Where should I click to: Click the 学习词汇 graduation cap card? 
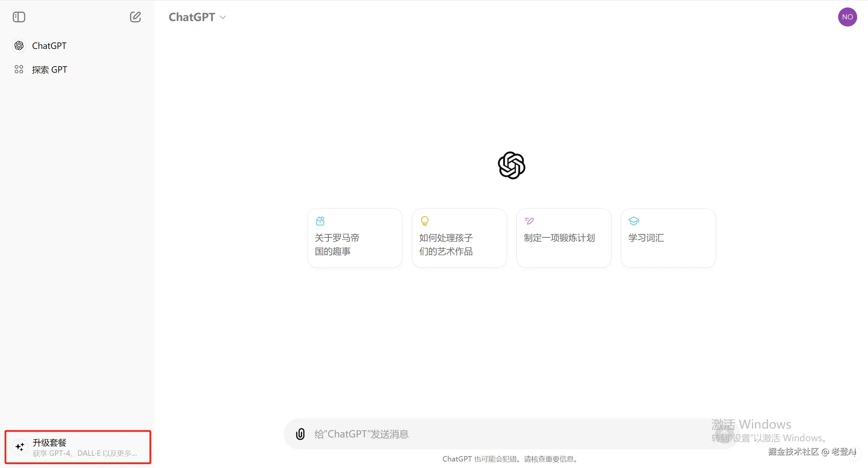click(668, 238)
